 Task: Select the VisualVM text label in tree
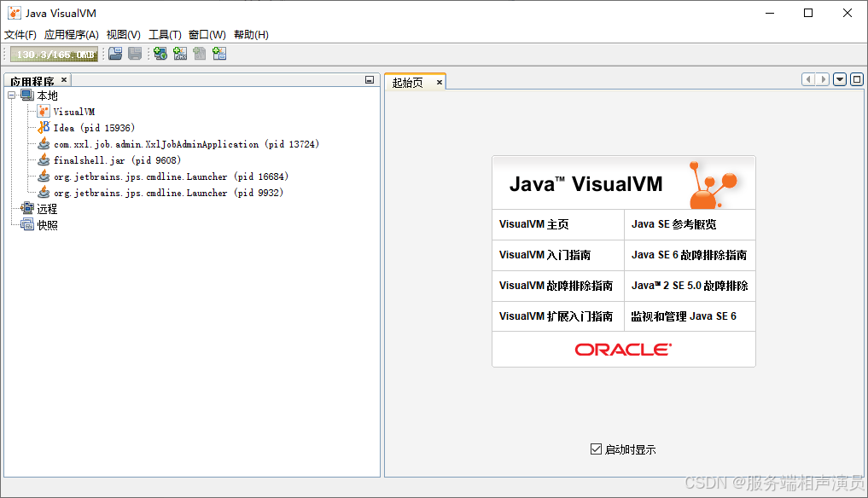click(x=74, y=112)
